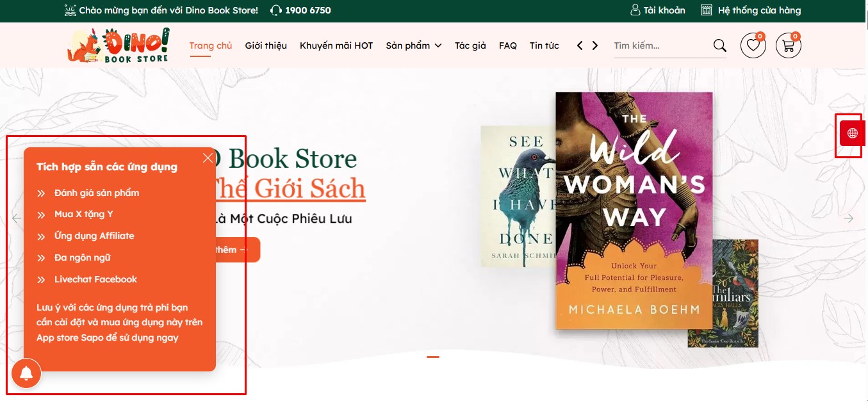Open the Tác giả menu
The image size is (868, 406).
click(470, 45)
